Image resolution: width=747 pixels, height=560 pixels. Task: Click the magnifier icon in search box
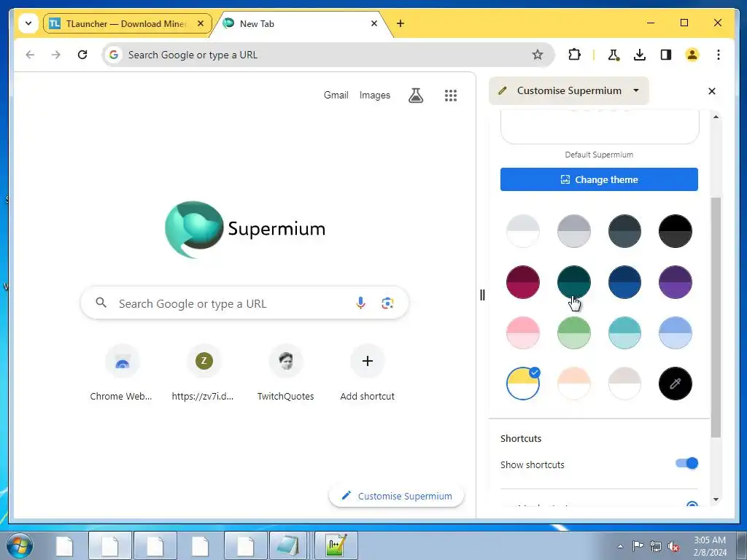[x=101, y=303]
